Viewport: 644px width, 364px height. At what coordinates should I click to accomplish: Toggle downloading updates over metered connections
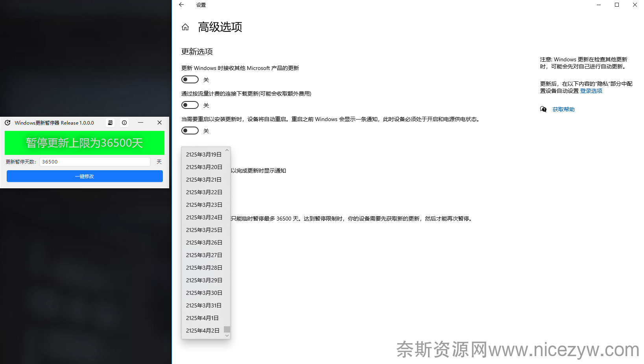pyautogui.click(x=190, y=105)
